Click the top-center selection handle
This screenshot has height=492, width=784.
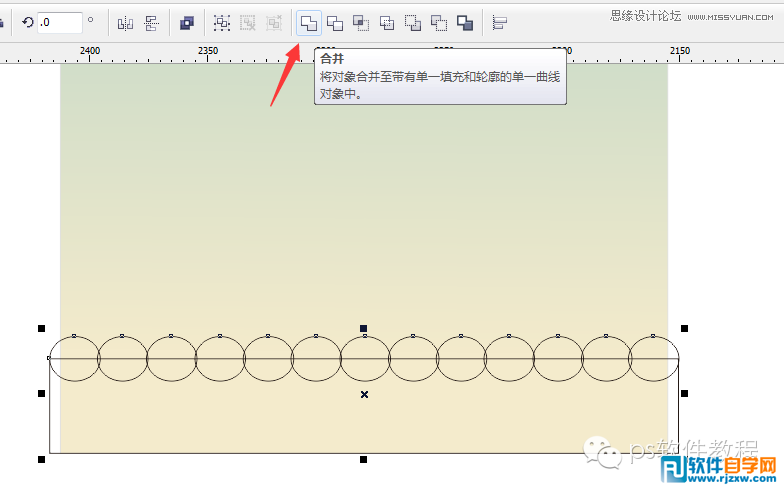pos(364,328)
